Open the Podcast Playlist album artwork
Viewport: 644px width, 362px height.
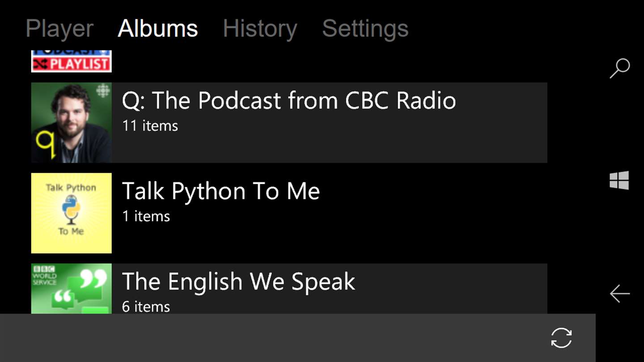[x=72, y=62]
